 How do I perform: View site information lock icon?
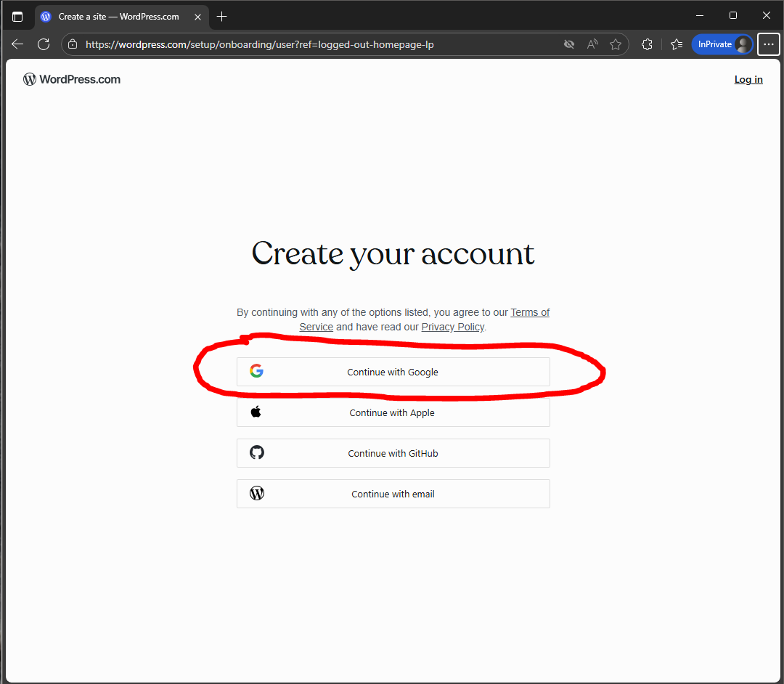[73, 44]
